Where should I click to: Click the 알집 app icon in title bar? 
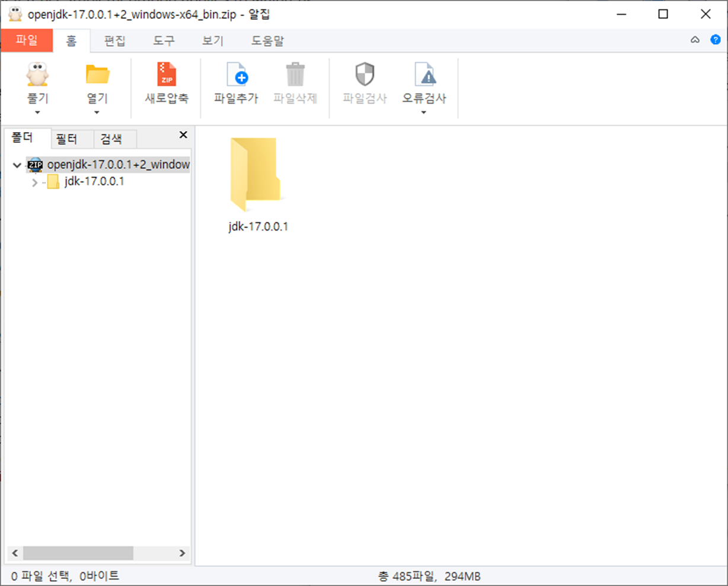click(15, 14)
